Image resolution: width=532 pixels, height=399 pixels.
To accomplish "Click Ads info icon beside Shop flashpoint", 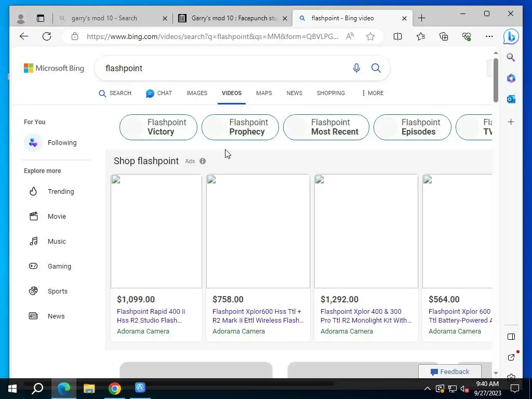I will [203, 161].
